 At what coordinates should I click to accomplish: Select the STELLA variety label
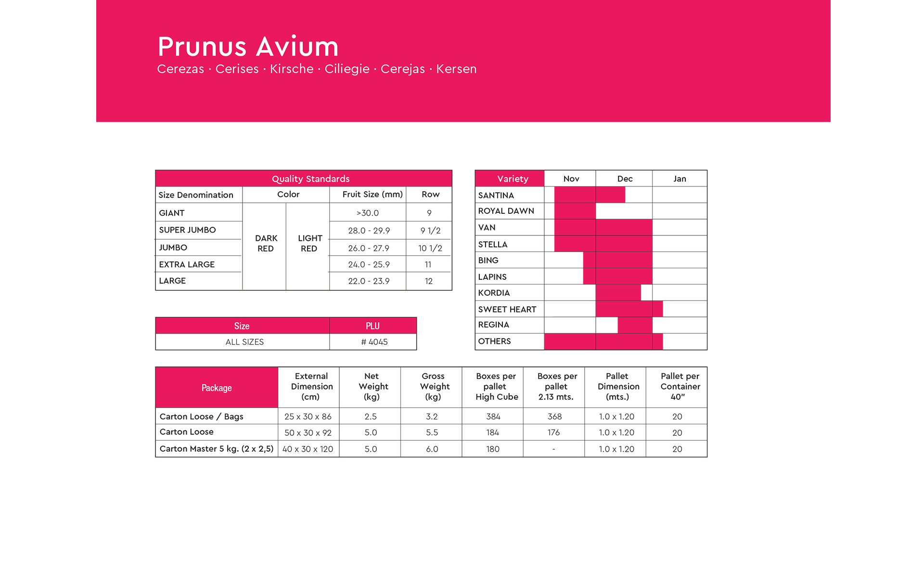click(492, 244)
